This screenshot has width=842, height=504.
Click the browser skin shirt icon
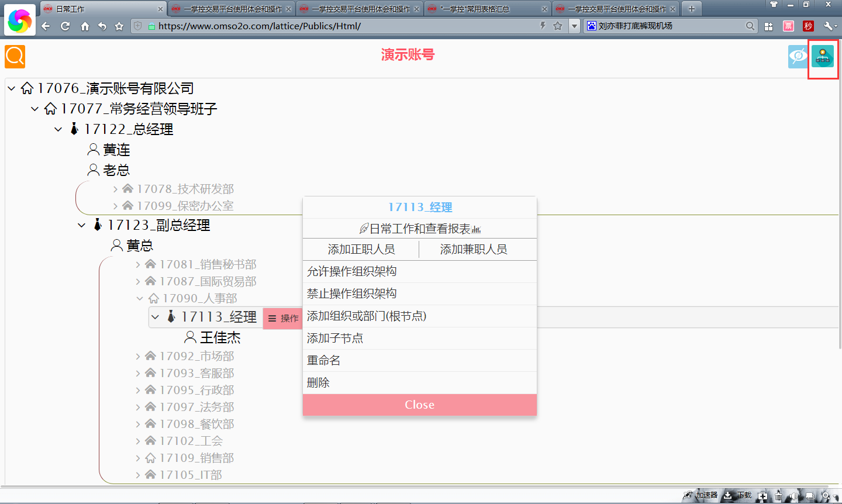[x=774, y=5]
